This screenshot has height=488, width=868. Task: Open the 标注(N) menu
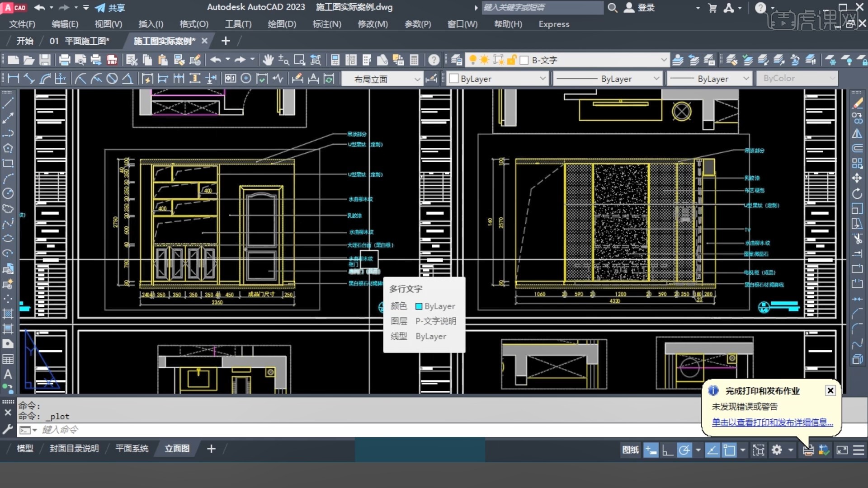point(327,24)
